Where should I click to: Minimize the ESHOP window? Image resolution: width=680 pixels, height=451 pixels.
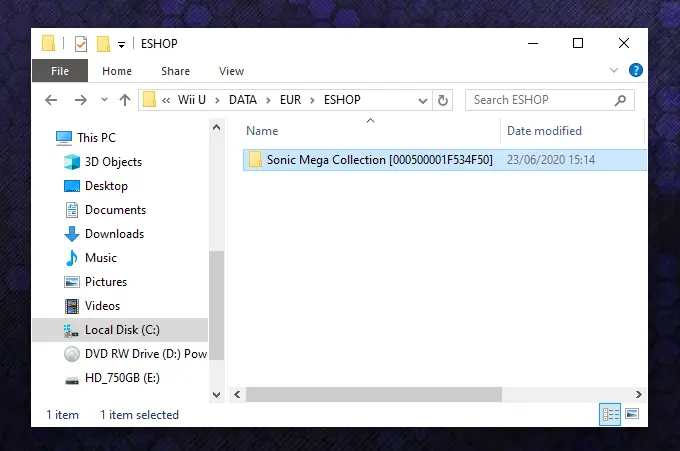tap(533, 43)
